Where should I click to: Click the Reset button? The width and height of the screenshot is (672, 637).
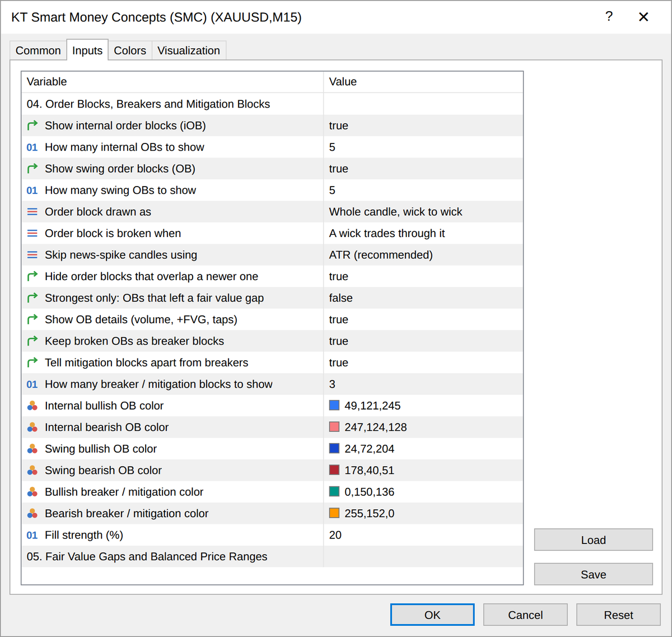click(x=618, y=615)
